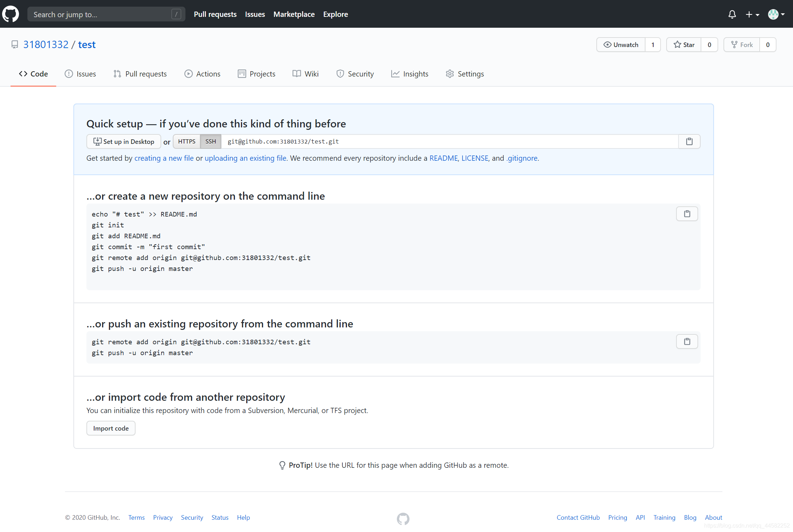
Task: Click the ProTip lightbulb icon
Action: (282, 465)
